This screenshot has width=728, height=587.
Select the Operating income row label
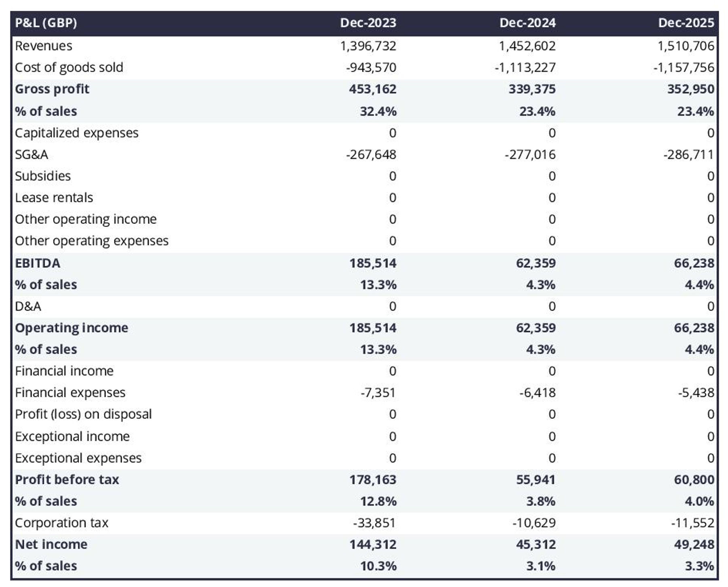pyautogui.click(x=71, y=328)
